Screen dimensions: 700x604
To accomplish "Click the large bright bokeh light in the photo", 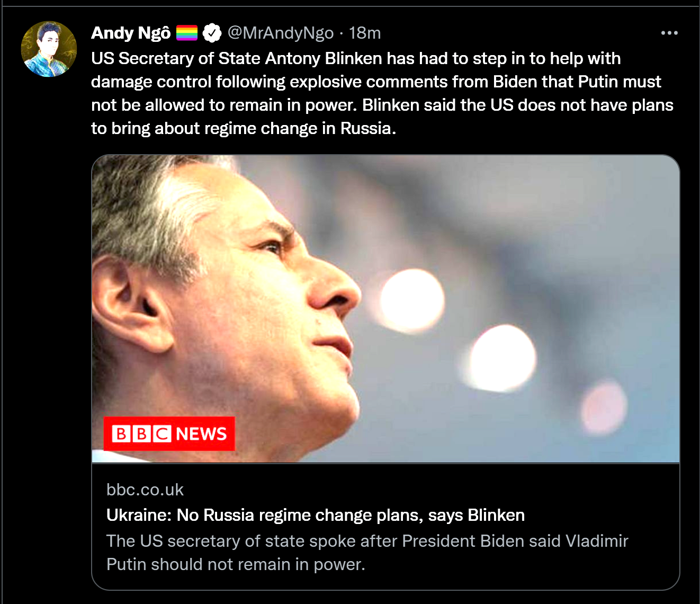I will [412, 299].
